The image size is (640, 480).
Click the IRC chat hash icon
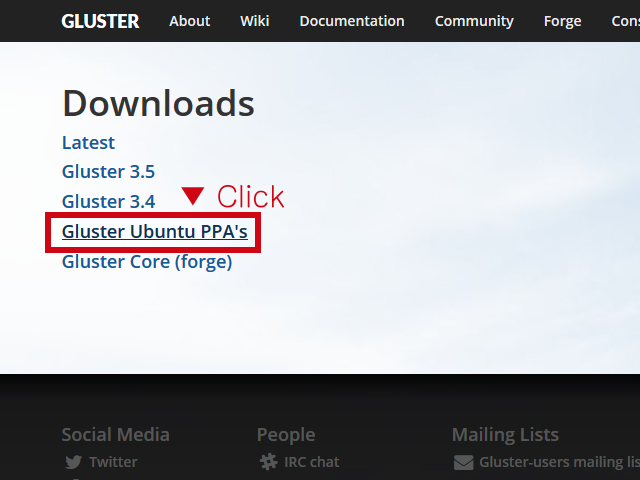269,462
